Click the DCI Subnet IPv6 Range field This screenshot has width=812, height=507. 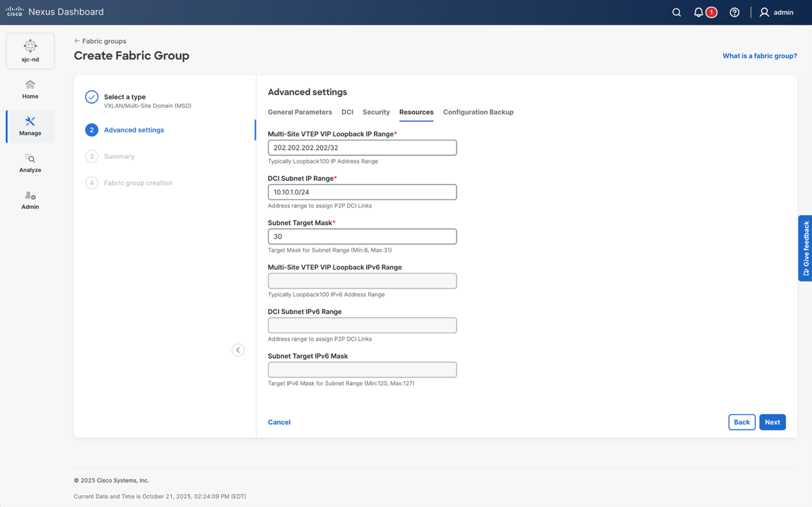362,325
